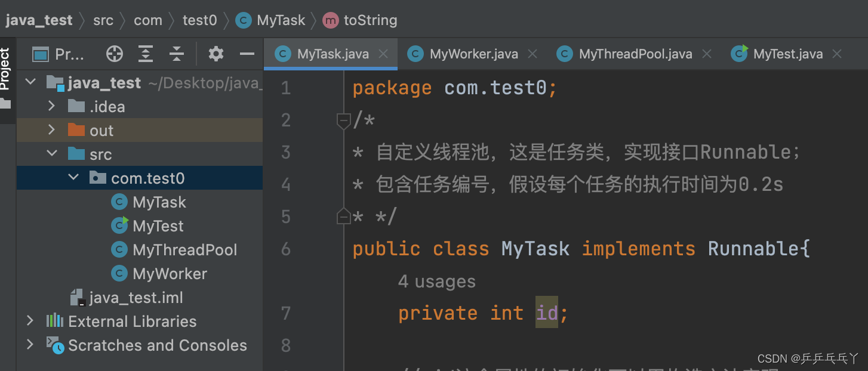Collapse the src folder in project tree
Image resolution: width=868 pixels, height=371 pixels.
(x=52, y=154)
